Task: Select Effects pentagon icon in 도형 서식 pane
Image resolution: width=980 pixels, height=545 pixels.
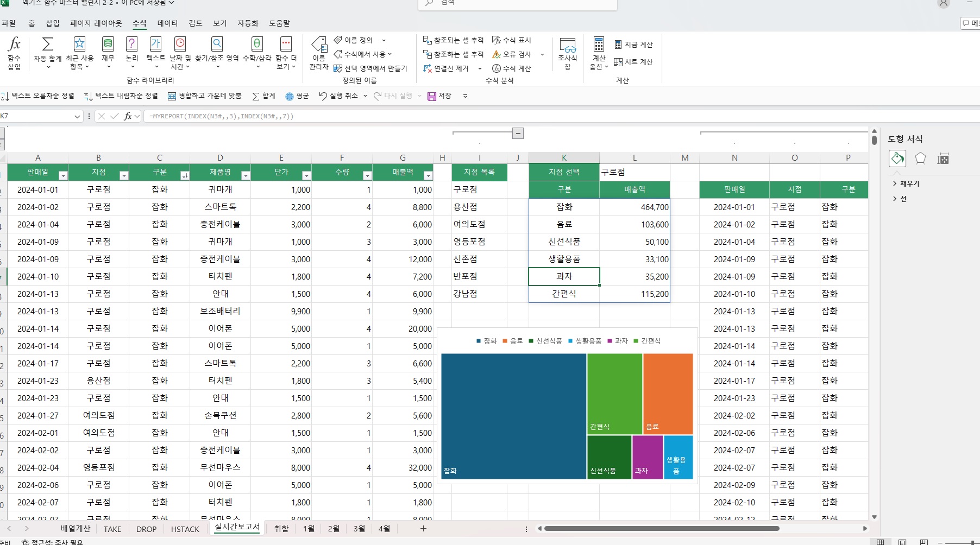Action: click(x=920, y=159)
